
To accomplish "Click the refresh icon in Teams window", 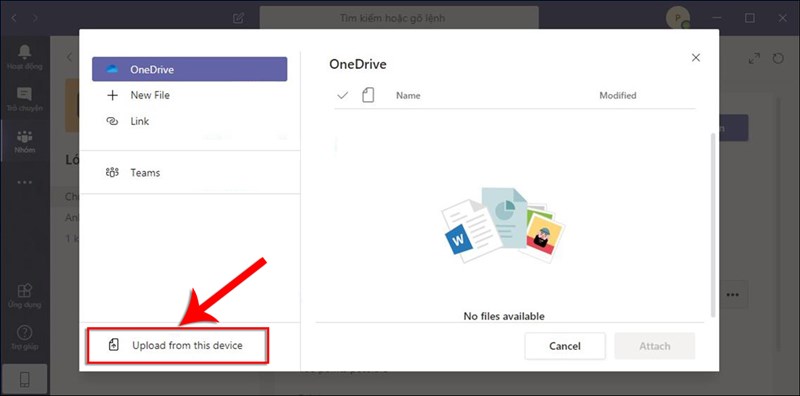I will click(x=778, y=59).
